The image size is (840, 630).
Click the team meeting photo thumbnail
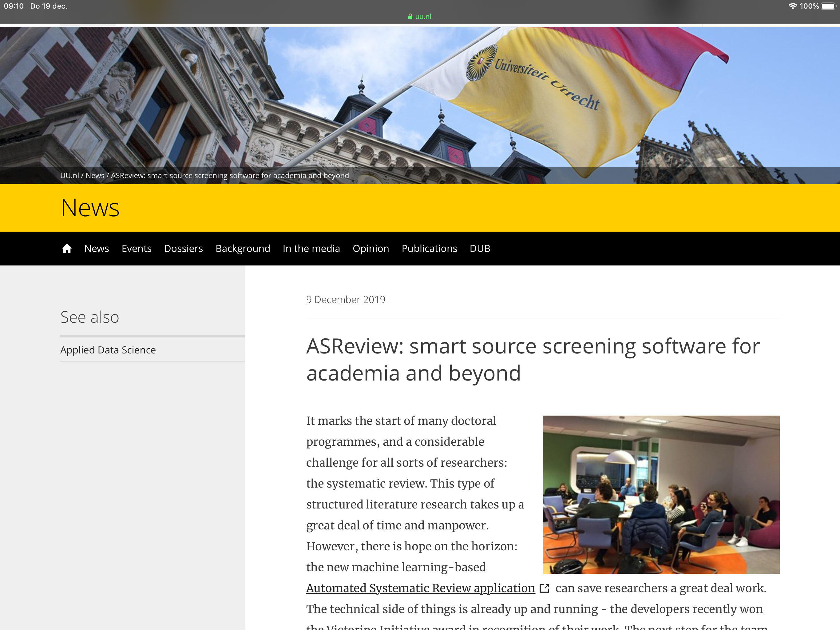click(x=661, y=494)
